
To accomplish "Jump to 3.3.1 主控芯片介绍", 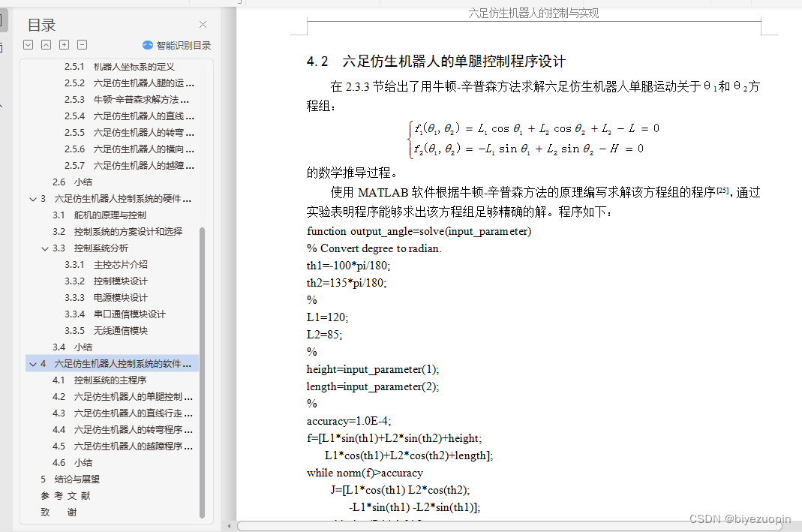I will click(x=106, y=264).
